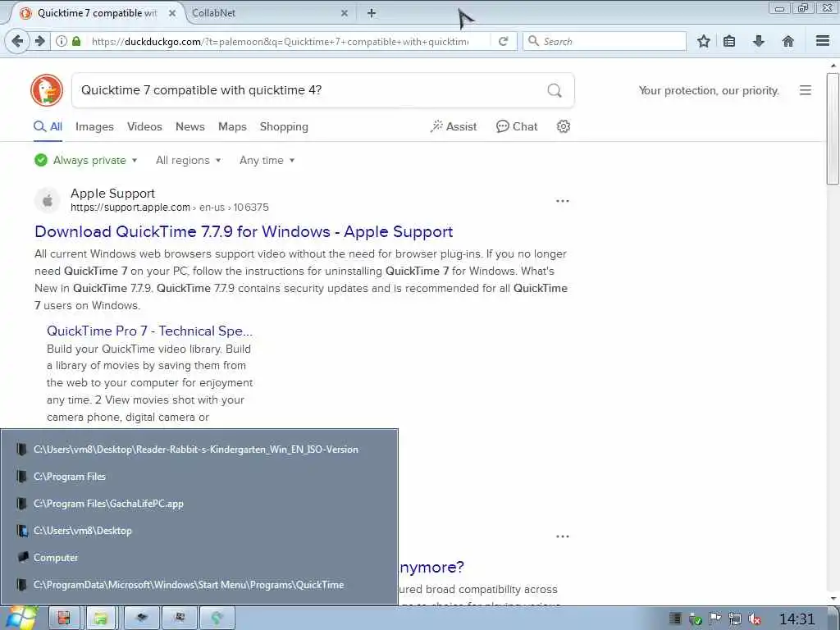
Task: Expand the Always private dropdown
Action: click(x=85, y=160)
